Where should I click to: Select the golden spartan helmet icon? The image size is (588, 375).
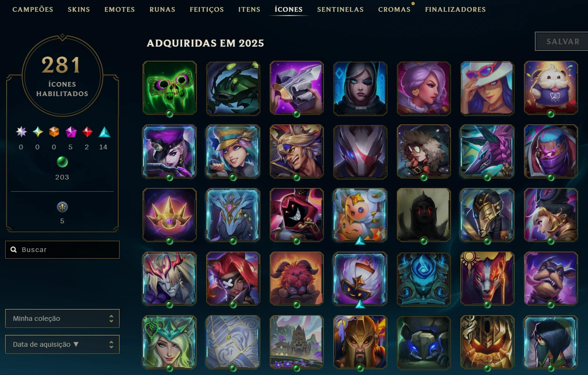pos(360,342)
